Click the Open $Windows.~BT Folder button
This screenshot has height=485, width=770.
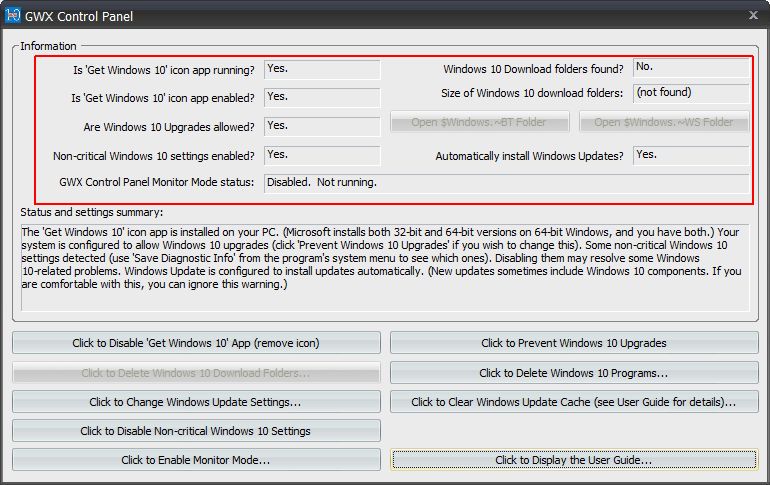[479, 123]
